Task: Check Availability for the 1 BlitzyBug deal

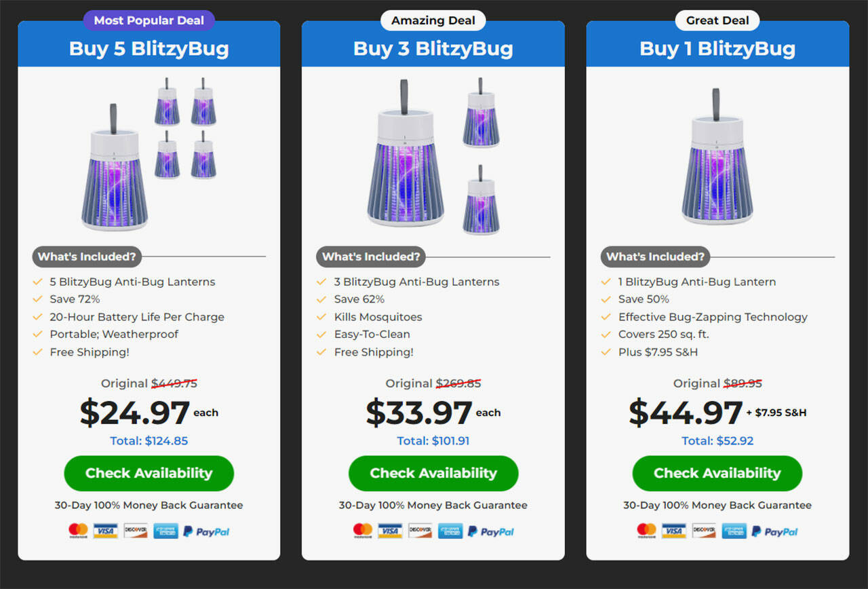Action: point(717,473)
